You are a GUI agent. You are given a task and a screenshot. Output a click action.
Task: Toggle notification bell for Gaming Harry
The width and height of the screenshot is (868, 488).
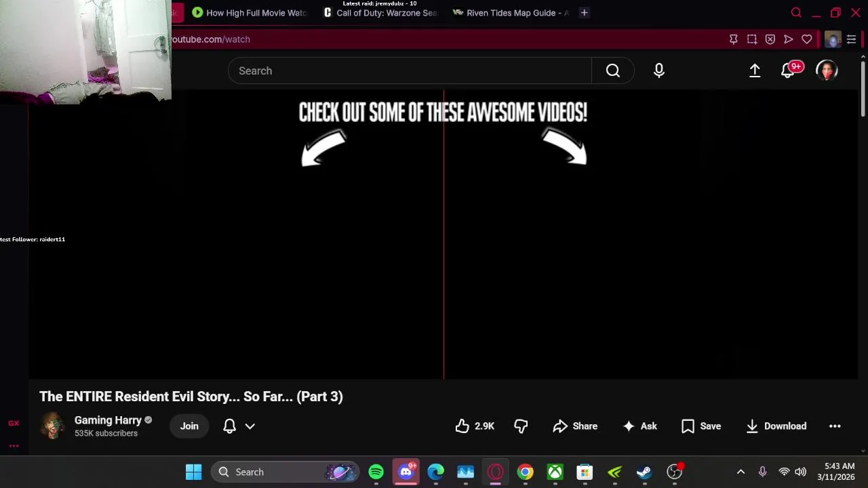[229, 426]
